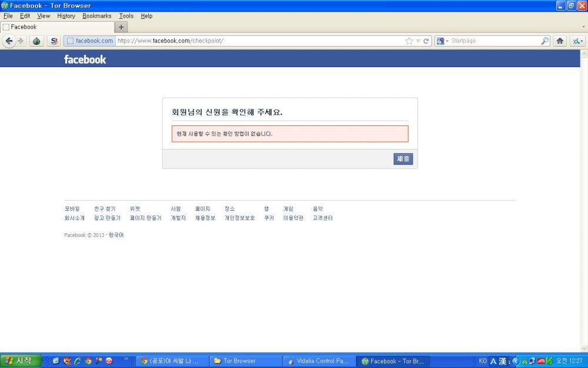The height and width of the screenshot is (368, 588).
Task: Change language via 한국어 link
Action: 116,235
